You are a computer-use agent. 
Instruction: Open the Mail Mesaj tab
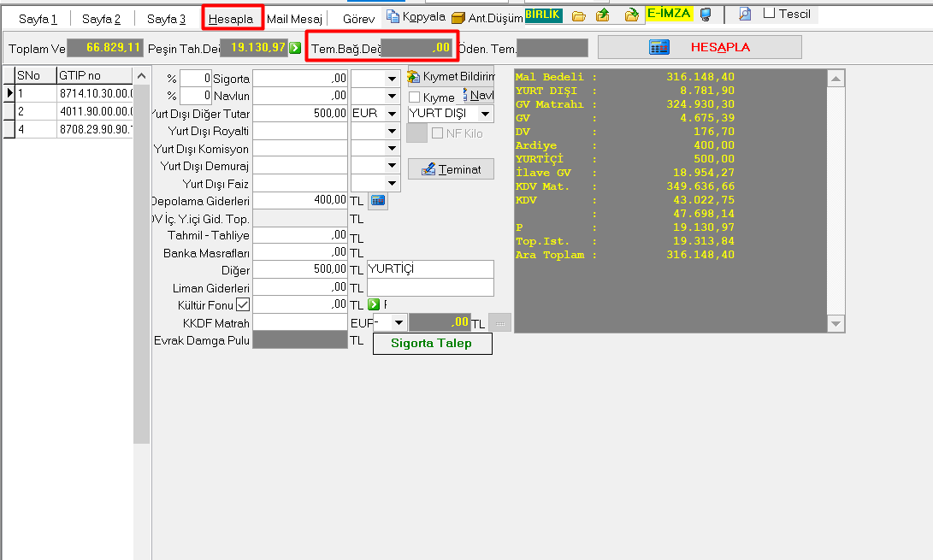294,19
